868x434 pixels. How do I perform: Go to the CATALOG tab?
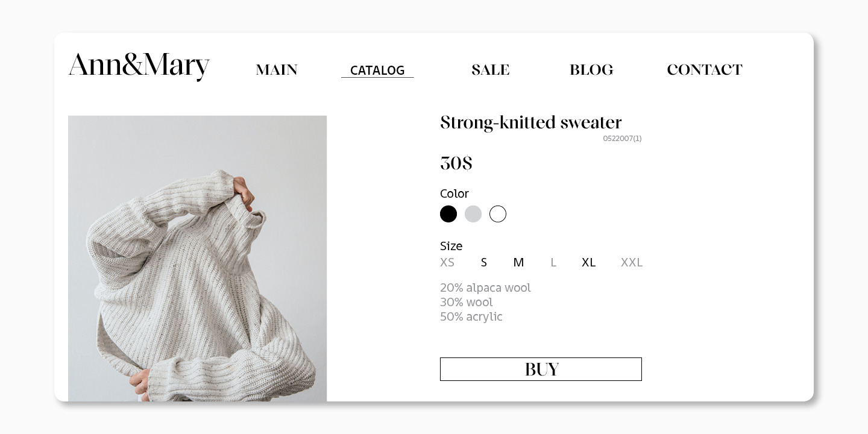coord(377,71)
